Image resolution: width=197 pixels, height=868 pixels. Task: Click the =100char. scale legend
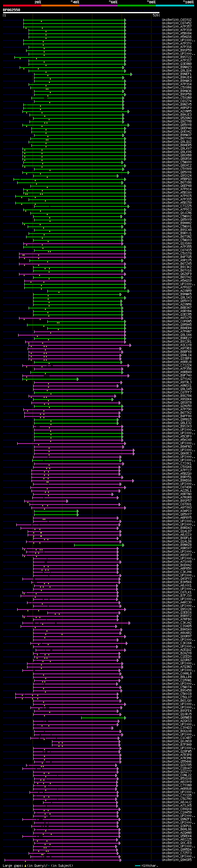pos(150,865)
